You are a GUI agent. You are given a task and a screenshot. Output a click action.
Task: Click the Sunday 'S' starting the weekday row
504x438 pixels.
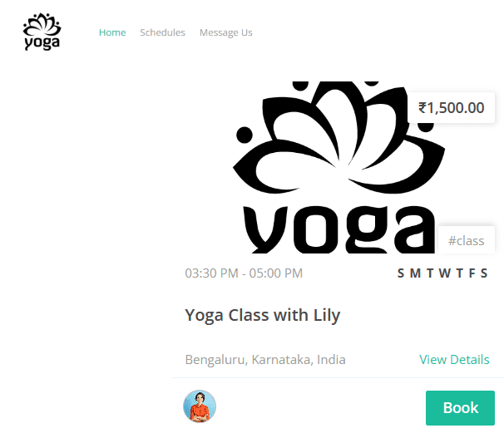(x=401, y=273)
